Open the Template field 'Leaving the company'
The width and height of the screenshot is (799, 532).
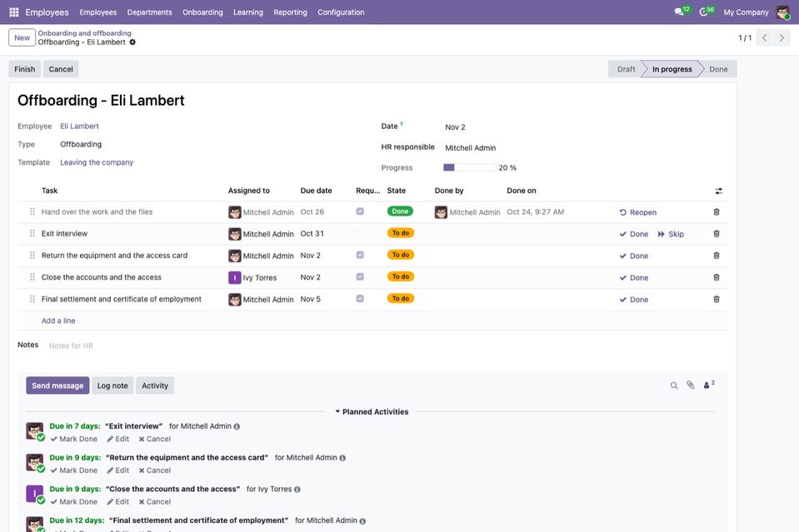97,162
